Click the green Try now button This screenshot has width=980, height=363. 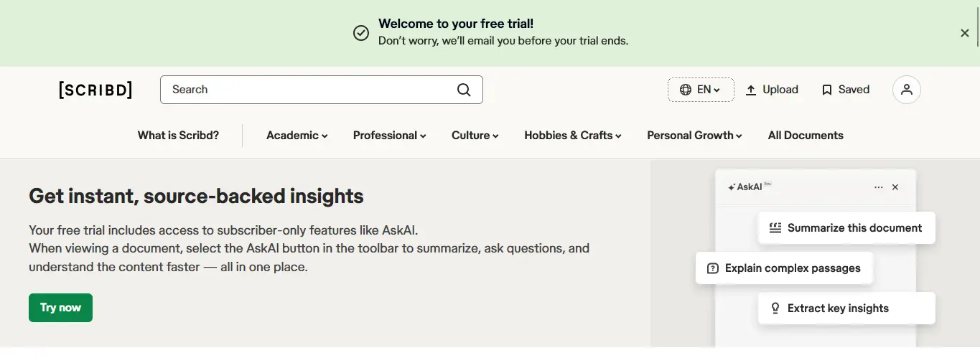tap(60, 308)
